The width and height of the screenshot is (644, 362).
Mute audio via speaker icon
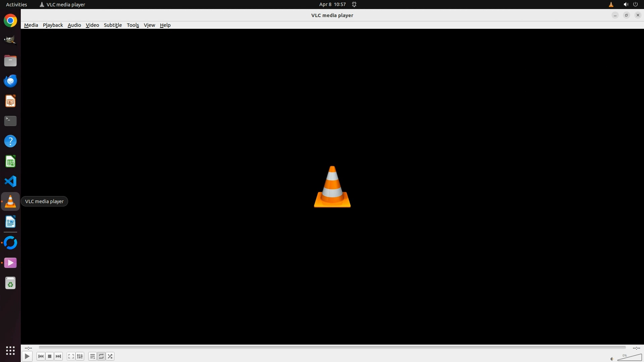(x=612, y=359)
